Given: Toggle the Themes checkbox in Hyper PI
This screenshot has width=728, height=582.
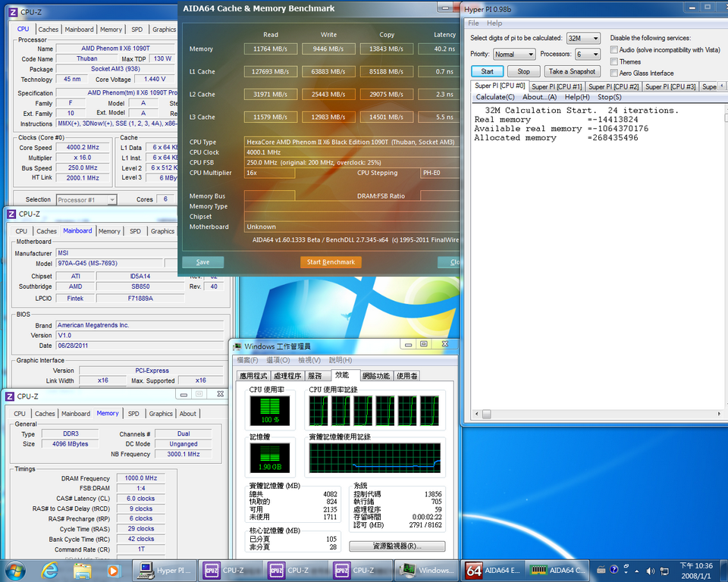Looking at the screenshot, I should click(x=613, y=61).
